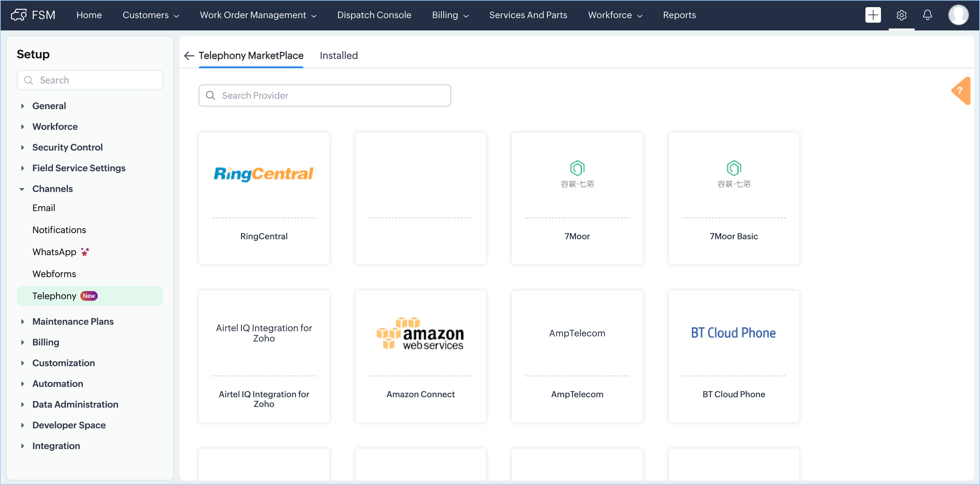Click the Search Provider input field

point(325,96)
